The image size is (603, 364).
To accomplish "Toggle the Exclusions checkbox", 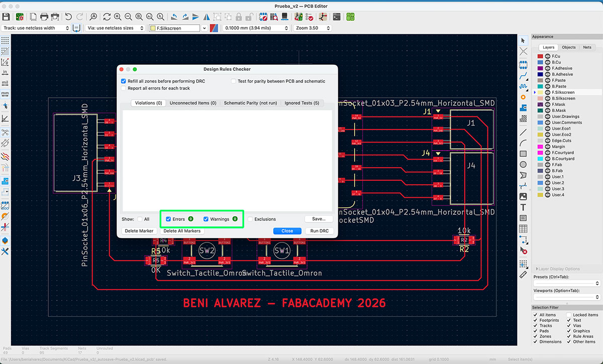I will 250,219.
